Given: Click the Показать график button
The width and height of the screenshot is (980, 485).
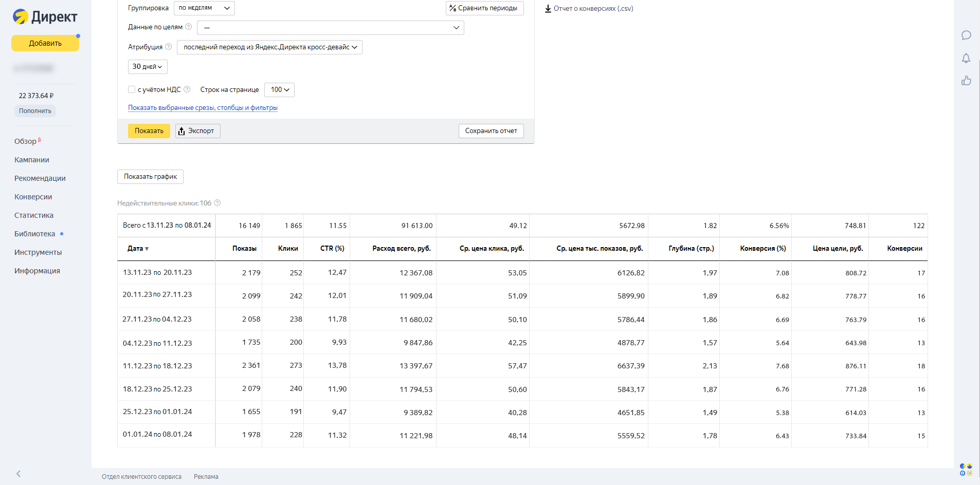Looking at the screenshot, I should pos(150,177).
